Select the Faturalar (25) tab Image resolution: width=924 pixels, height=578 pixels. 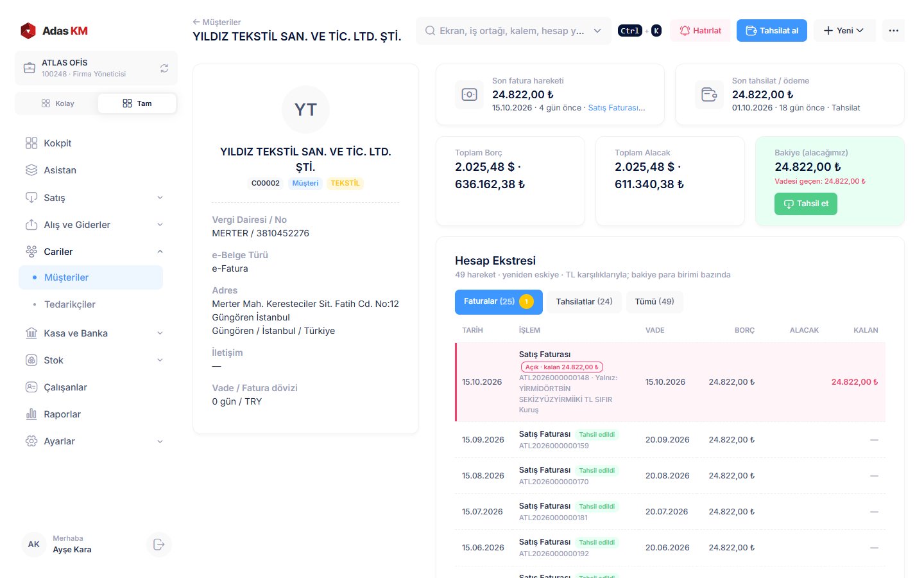point(499,302)
